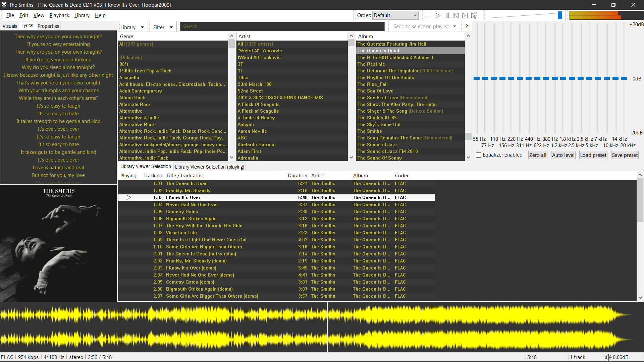
Task: Open the help question mark icon
Action: point(467,26)
